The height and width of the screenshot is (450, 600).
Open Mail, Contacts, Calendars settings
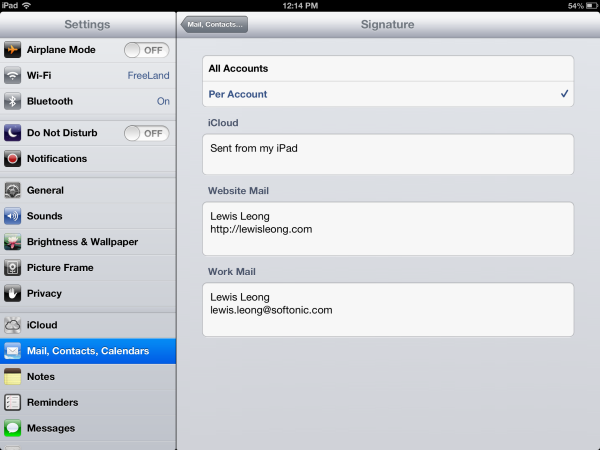[88, 351]
